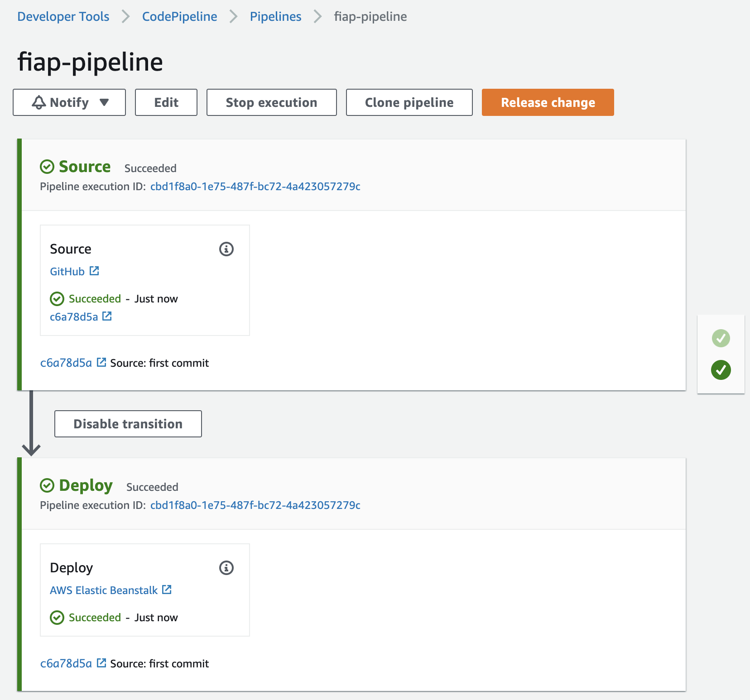
Task: Click the dark green checkmark stage indicator
Action: coord(721,370)
